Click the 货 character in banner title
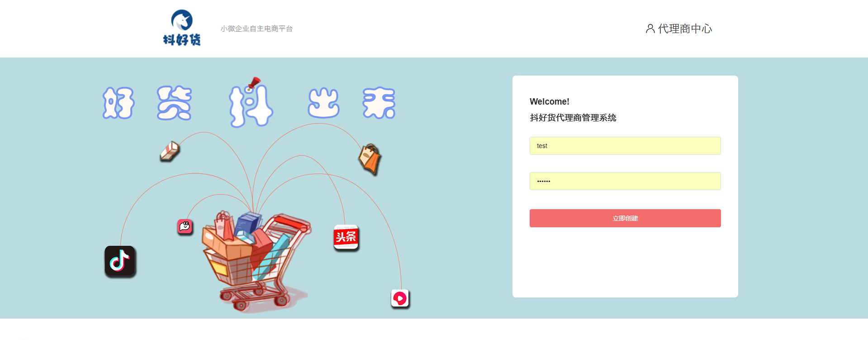This screenshot has height=340, width=868. pos(174,103)
